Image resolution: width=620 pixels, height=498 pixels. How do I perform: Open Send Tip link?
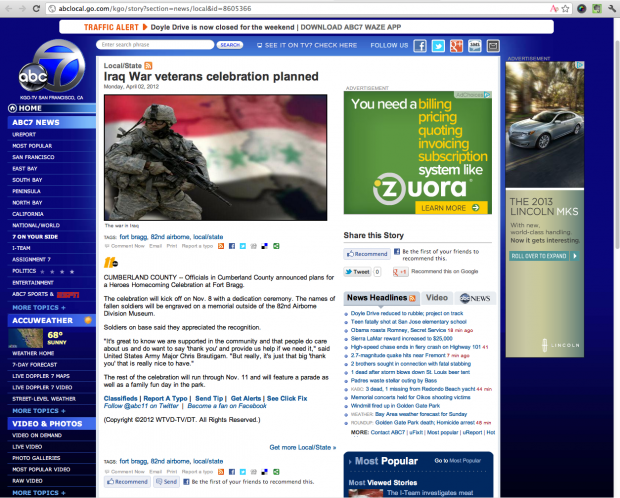(209, 398)
